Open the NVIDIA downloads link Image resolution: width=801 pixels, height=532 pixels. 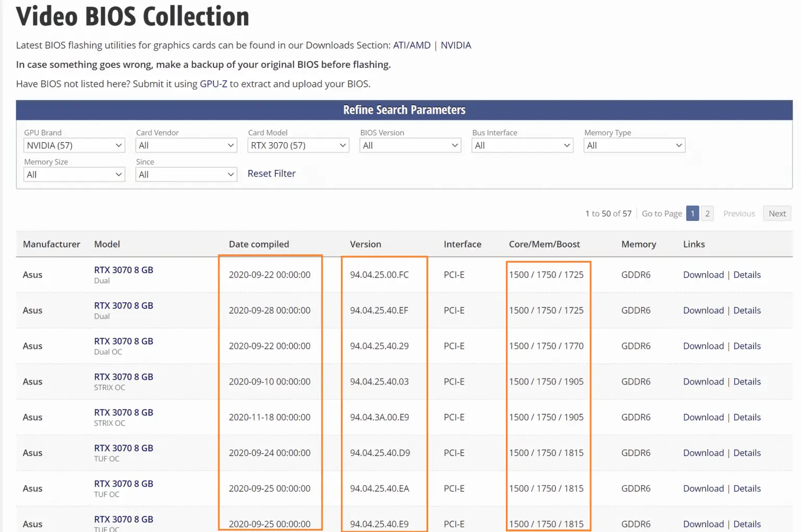456,45
